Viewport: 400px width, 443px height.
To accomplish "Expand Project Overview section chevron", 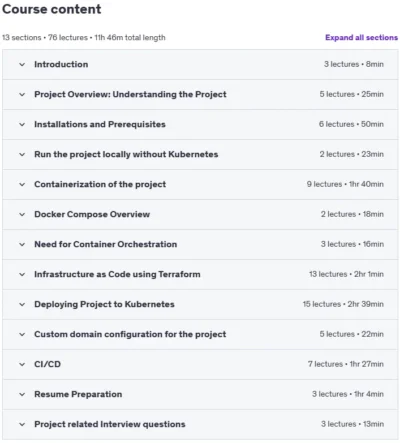I will (22, 95).
